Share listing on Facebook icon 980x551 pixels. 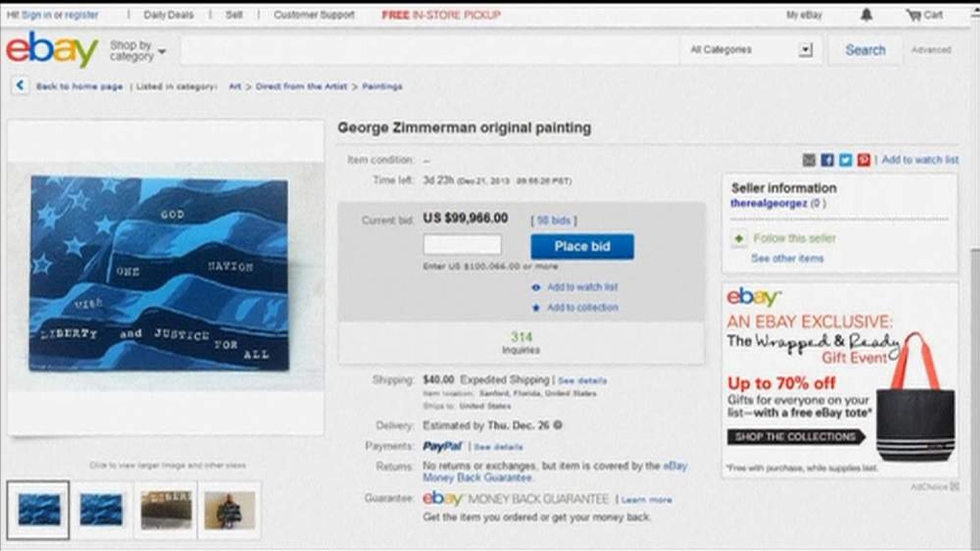point(827,160)
